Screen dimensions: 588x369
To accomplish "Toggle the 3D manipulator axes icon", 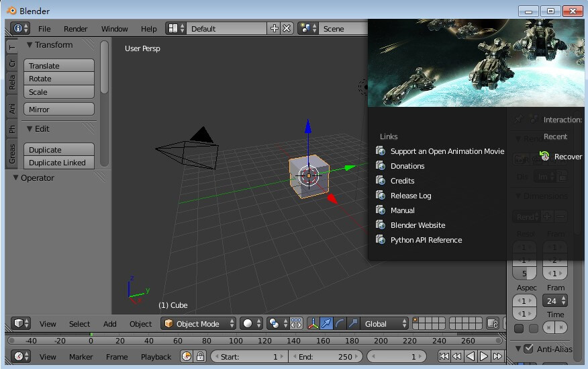I will point(313,323).
